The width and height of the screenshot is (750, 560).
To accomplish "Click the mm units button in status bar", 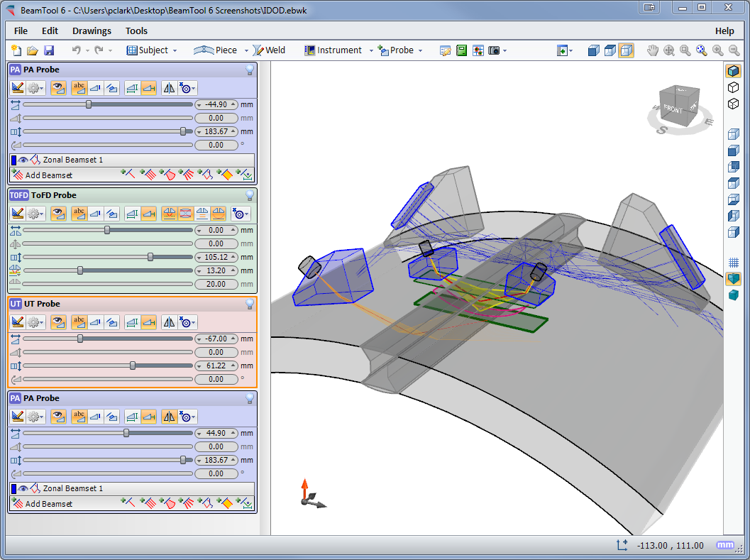I will point(725,545).
